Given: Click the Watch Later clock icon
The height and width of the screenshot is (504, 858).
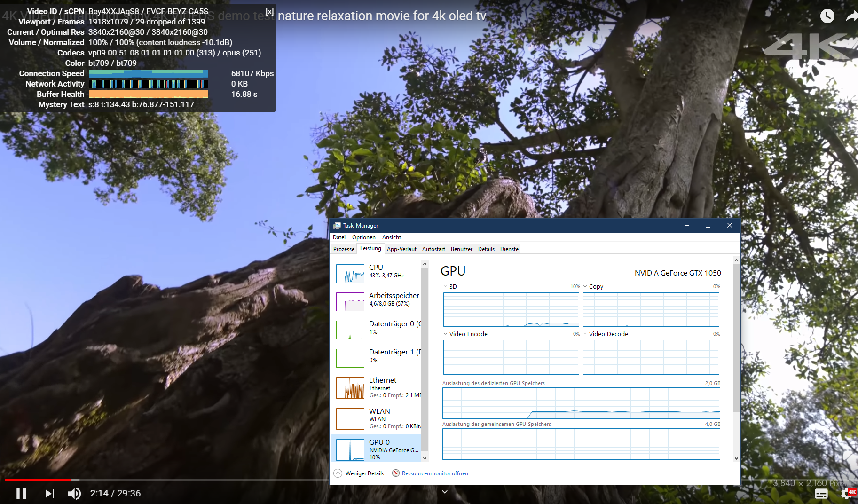Looking at the screenshot, I should [827, 16].
